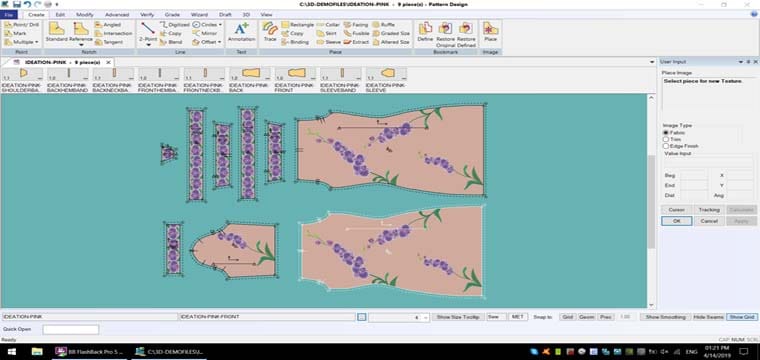This screenshot has width=760, height=360.
Task: Select the Annotation text tool
Action: (241, 32)
